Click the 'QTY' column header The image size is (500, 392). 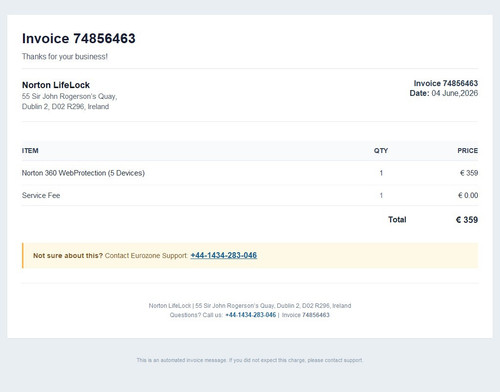(381, 151)
